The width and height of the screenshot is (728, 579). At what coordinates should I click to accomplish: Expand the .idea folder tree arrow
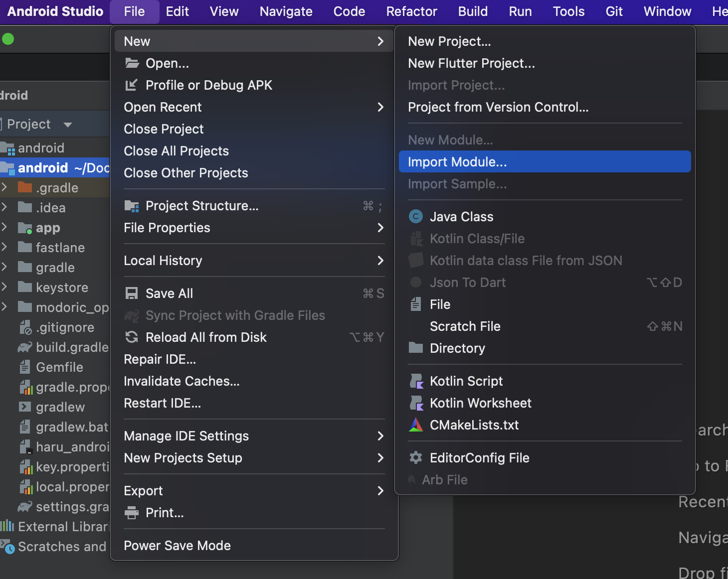tap(4, 207)
